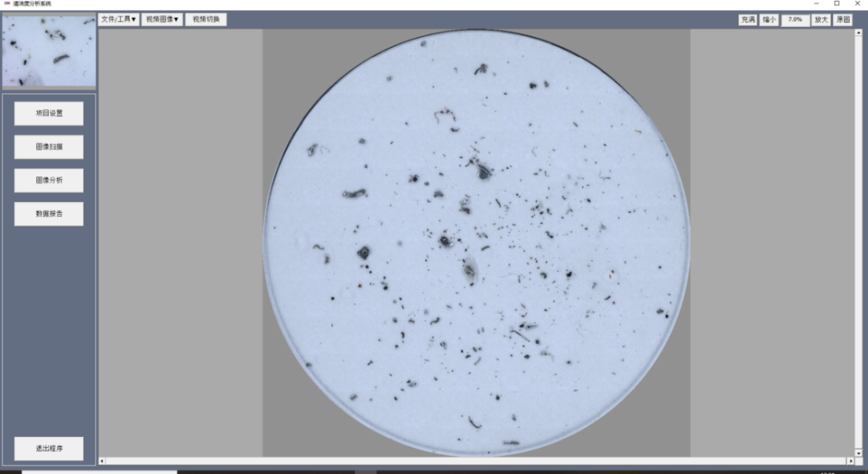Open 项目设置 project settings
The width and height of the screenshot is (868, 474).
(x=49, y=114)
